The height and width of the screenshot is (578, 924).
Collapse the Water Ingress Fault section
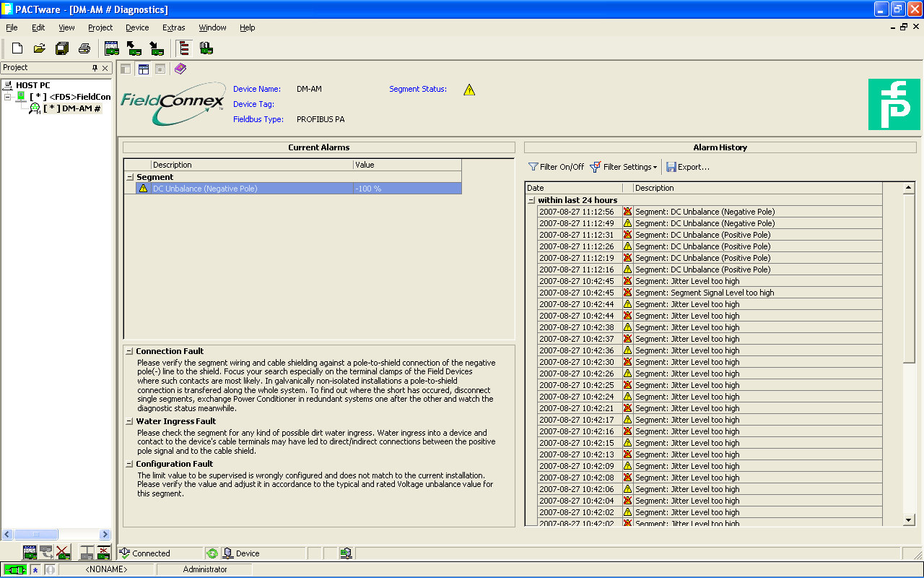[x=129, y=421]
